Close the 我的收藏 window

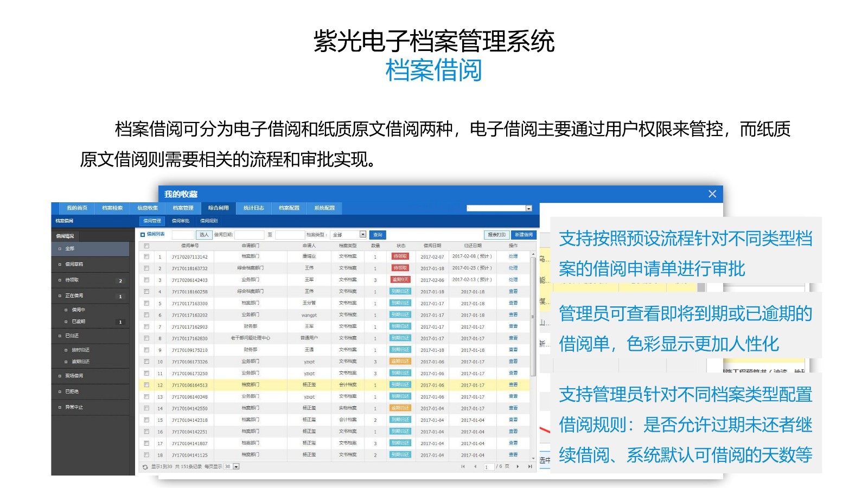tap(712, 194)
